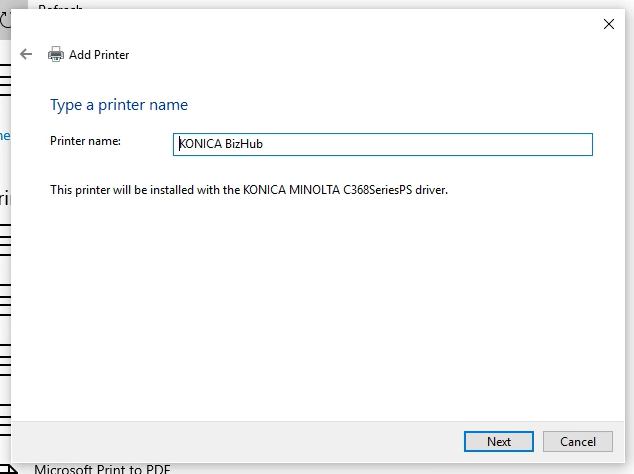
Task: Click the 'Printer name:' label
Action: (x=85, y=141)
